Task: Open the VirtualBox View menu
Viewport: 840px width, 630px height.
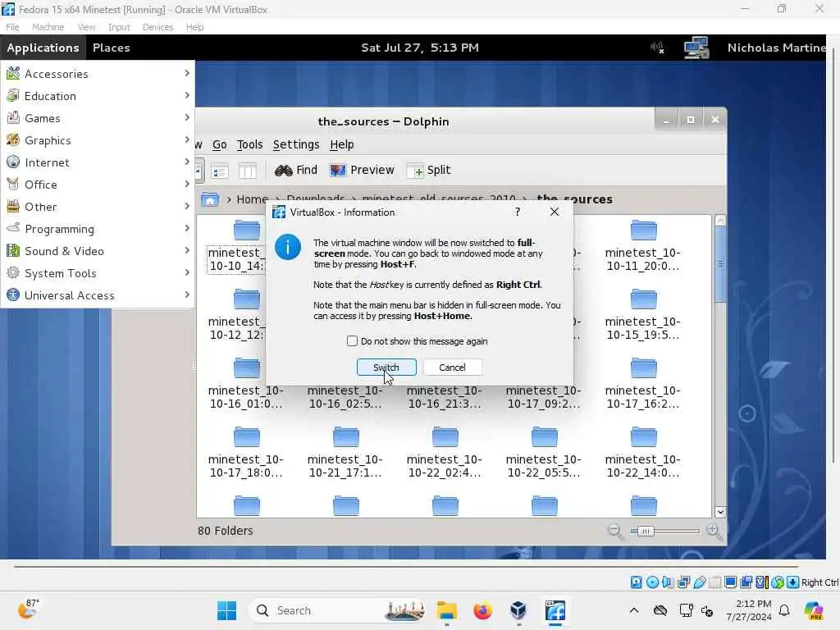Action: click(85, 27)
